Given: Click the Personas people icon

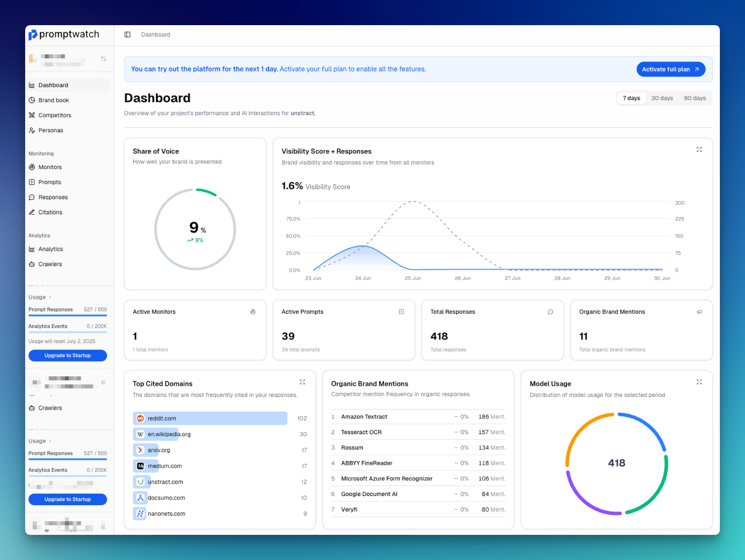Looking at the screenshot, I should point(32,130).
